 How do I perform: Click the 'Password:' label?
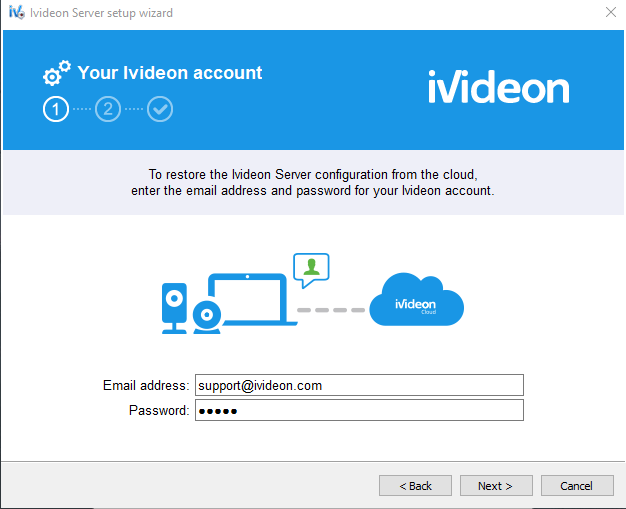coord(159,410)
